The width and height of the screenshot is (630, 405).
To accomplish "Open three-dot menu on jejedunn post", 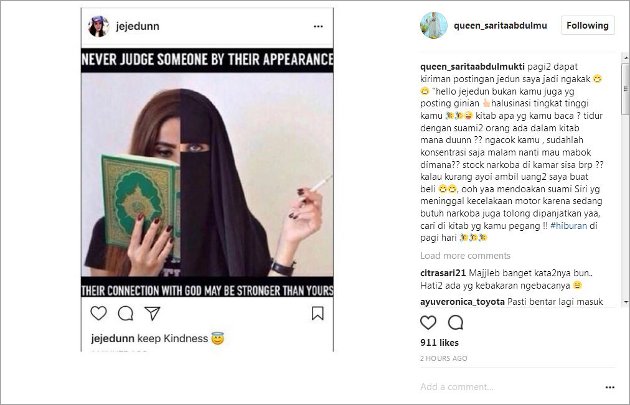I will click(x=318, y=27).
